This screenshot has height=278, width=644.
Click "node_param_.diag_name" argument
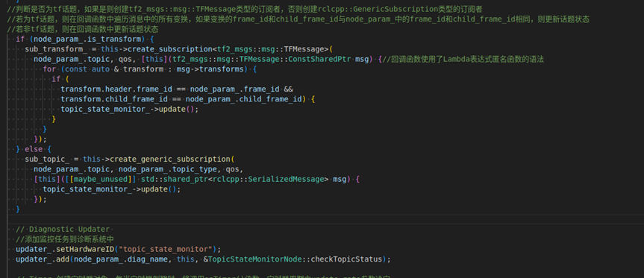[x=121, y=259]
